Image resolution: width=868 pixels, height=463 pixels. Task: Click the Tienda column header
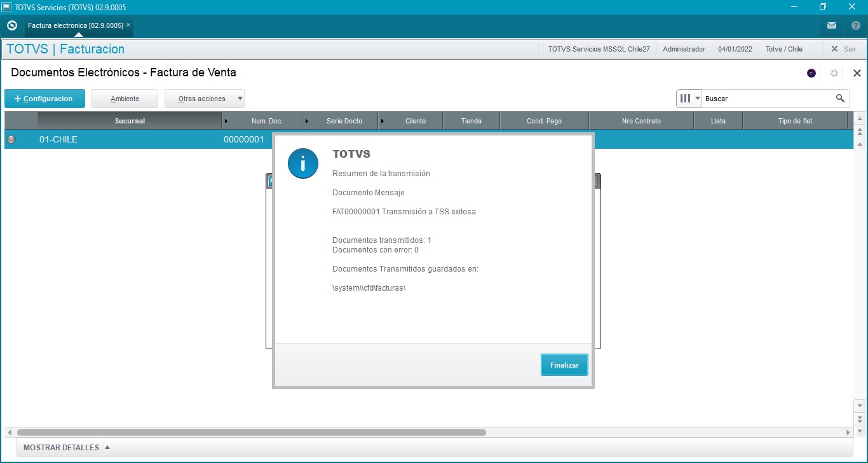pos(471,121)
